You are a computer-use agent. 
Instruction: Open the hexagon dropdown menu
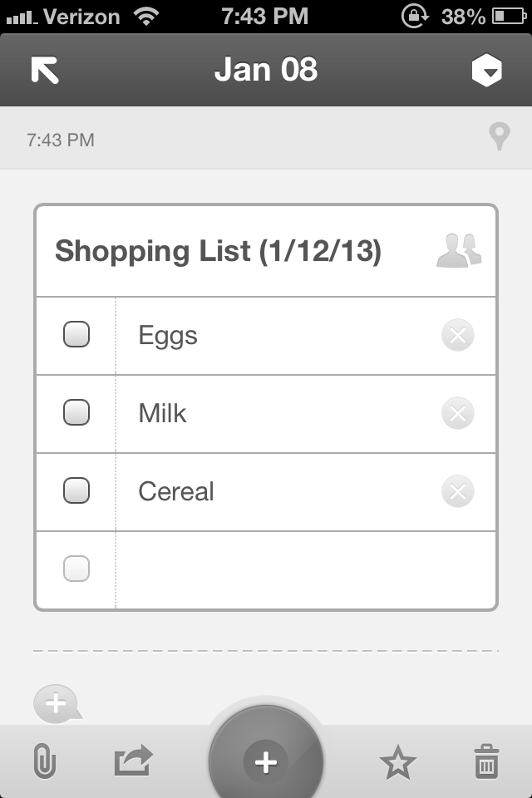[487, 71]
